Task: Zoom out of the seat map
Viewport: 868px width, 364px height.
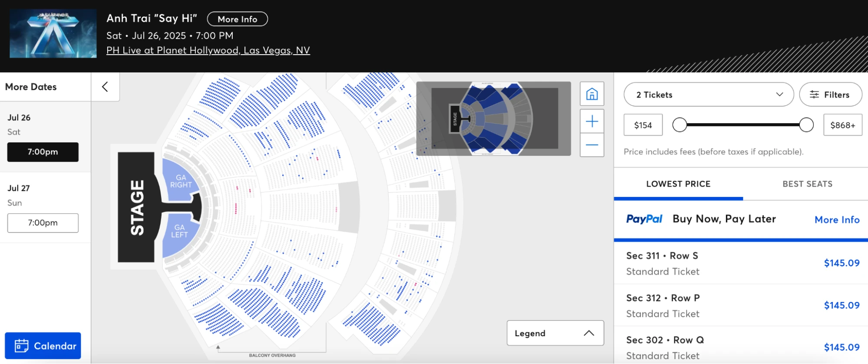Action: [x=592, y=144]
